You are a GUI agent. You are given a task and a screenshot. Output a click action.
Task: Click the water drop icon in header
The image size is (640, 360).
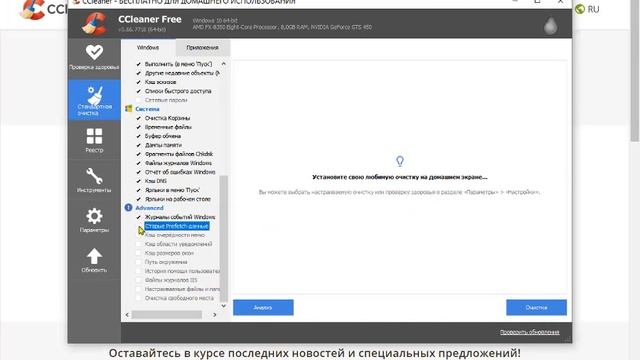tap(551, 25)
